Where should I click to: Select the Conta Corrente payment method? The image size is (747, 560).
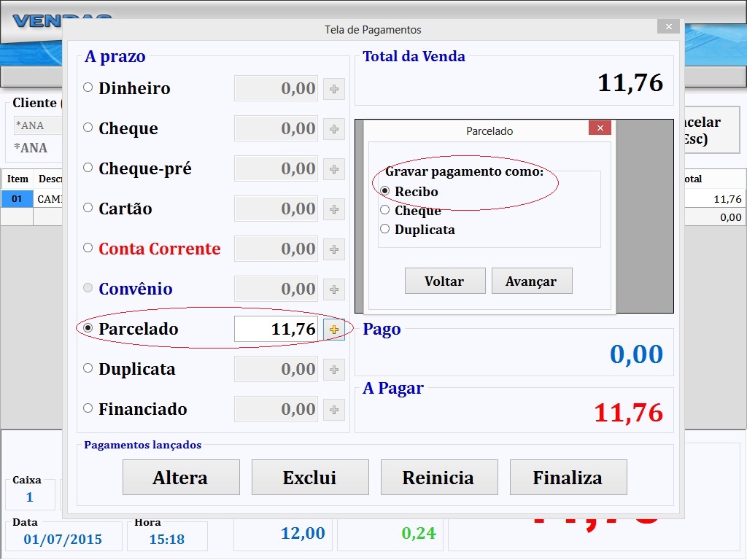pyautogui.click(x=88, y=249)
